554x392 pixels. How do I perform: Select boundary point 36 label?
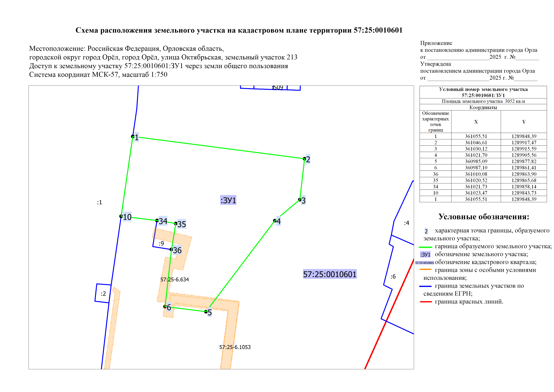click(x=177, y=250)
